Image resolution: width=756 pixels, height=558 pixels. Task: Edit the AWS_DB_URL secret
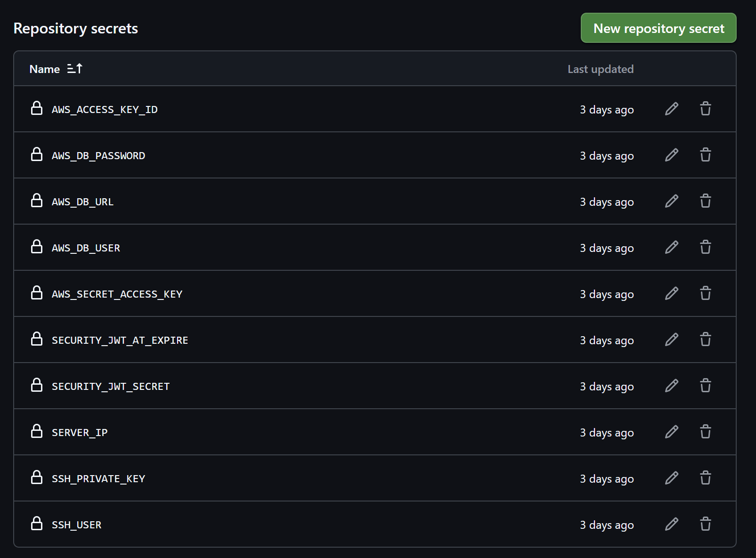pyautogui.click(x=672, y=201)
